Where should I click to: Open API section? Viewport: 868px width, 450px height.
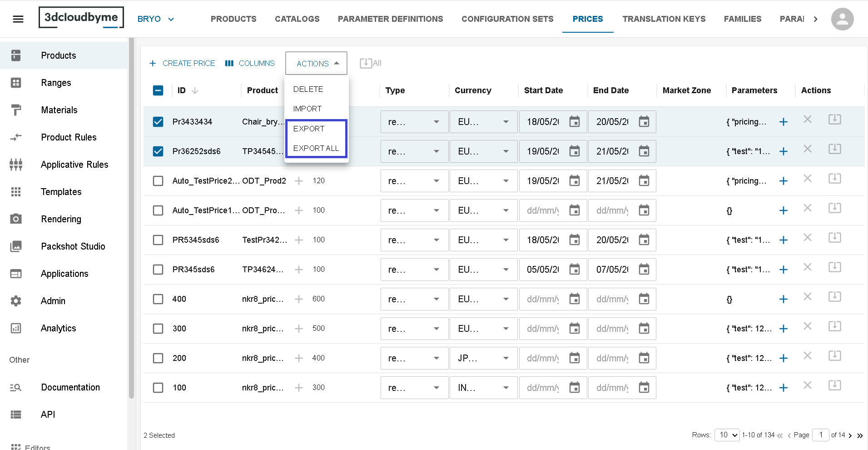point(64,415)
